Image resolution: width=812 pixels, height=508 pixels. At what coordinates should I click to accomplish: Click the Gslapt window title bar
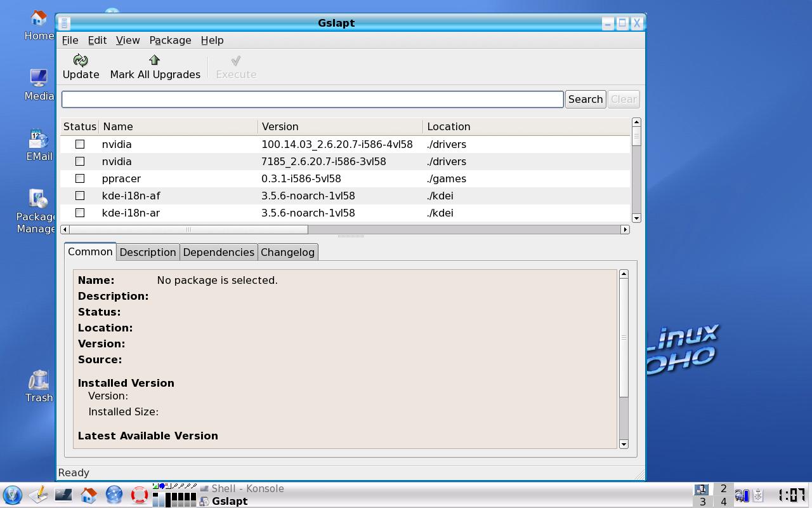336,23
